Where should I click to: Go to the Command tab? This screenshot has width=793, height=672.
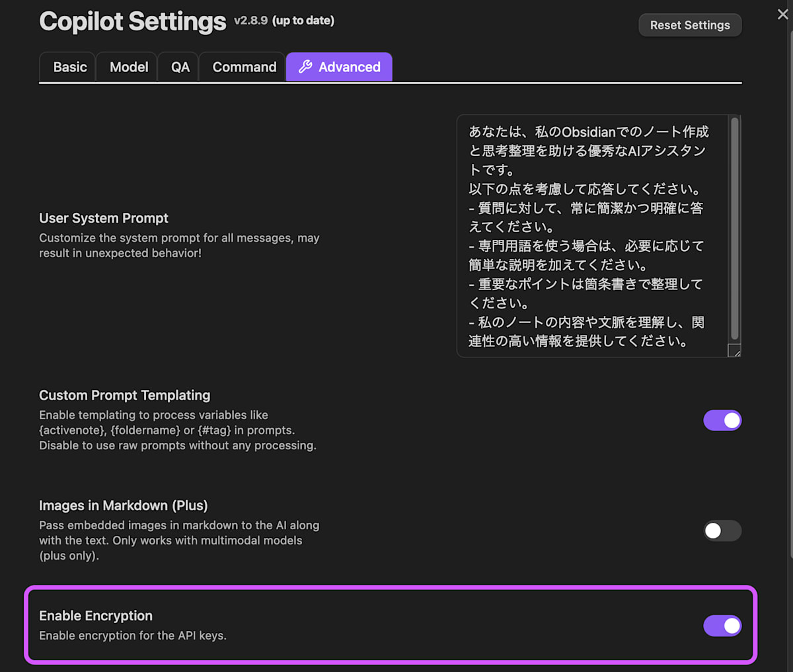[x=243, y=67]
